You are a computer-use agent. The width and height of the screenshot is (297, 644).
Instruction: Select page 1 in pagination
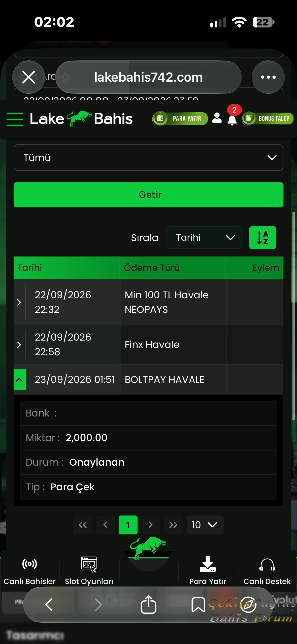(128, 525)
